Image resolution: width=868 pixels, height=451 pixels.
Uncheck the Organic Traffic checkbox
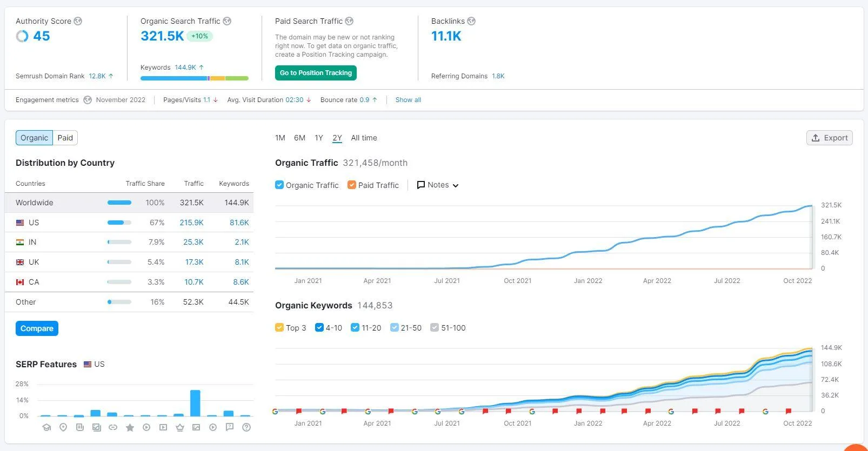click(x=279, y=185)
